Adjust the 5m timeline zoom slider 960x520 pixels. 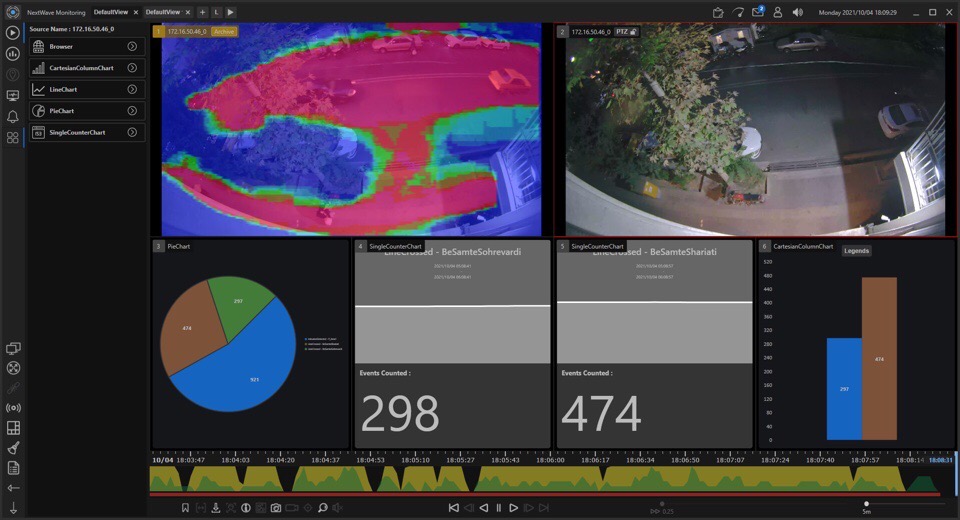[x=866, y=504]
